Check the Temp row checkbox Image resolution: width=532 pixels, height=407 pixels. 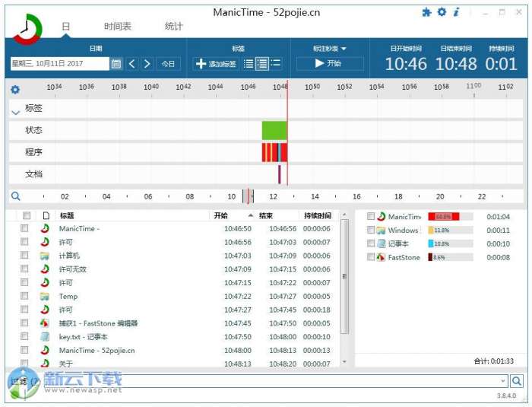pos(24,296)
